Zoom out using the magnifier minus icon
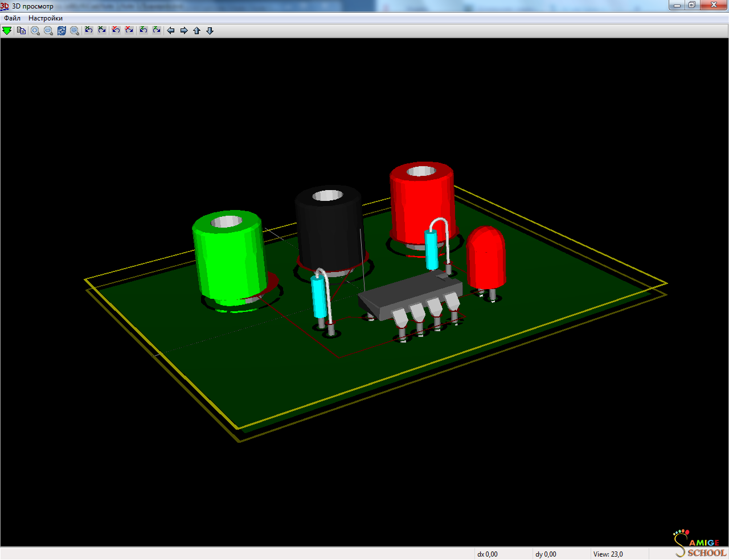 (x=48, y=31)
